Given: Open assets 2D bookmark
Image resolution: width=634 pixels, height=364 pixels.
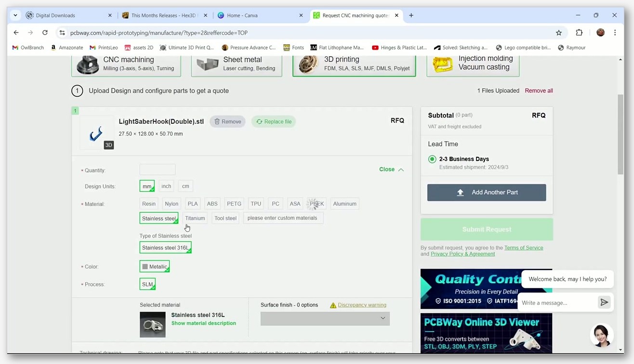Looking at the screenshot, I should point(139,48).
